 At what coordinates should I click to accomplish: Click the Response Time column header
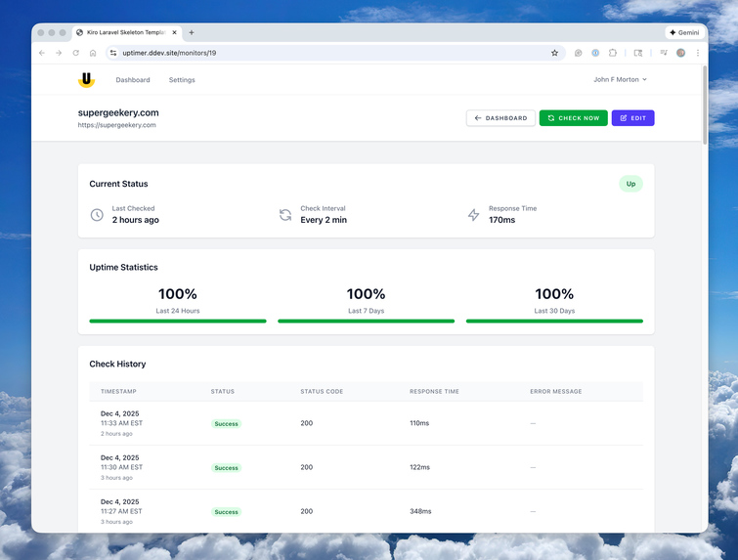434,392
